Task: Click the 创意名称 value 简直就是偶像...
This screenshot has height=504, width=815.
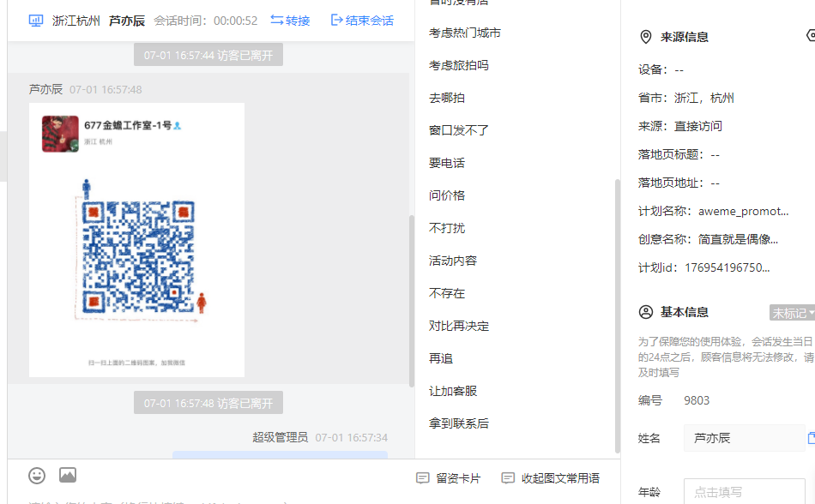Action: (738, 239)
